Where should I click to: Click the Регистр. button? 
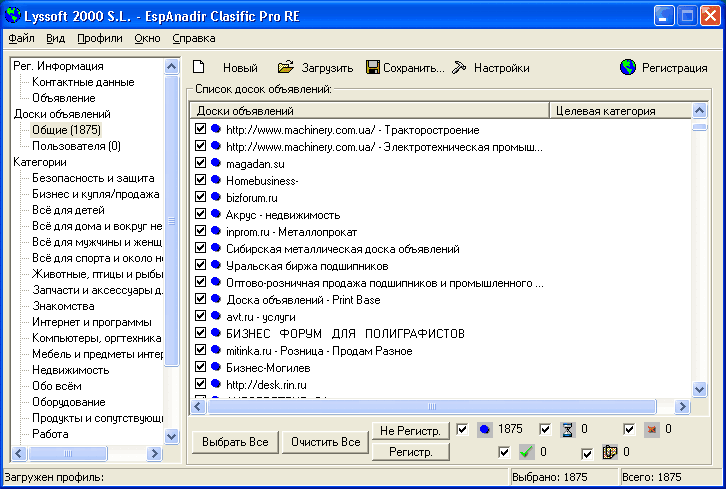tap(410, 452)
